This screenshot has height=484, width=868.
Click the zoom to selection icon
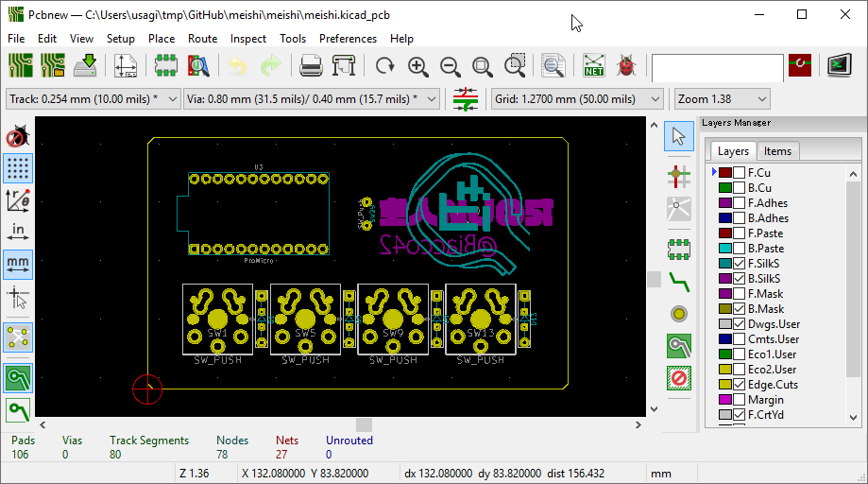515,65
